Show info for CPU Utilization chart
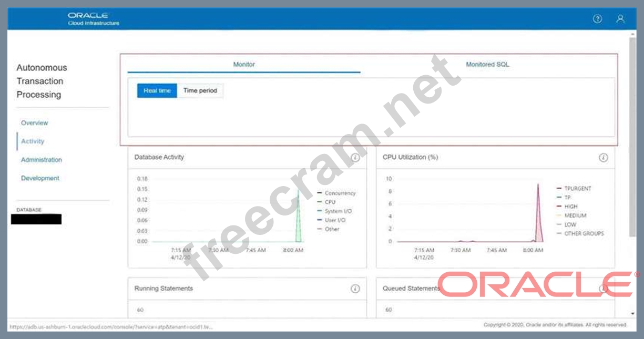Viewport: 644px width, 339px height. click(604, 157)
